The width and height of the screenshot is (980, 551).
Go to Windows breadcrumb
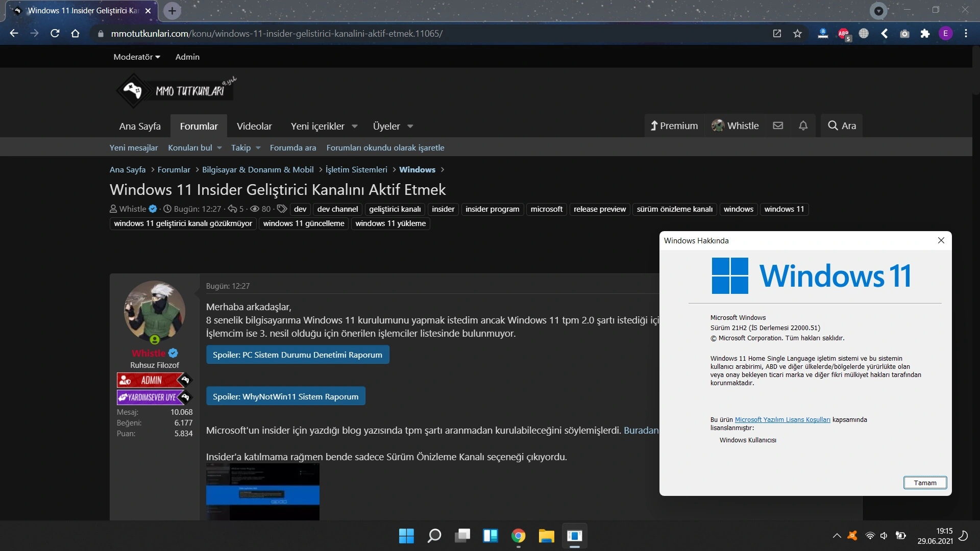(x=417, y=170)
